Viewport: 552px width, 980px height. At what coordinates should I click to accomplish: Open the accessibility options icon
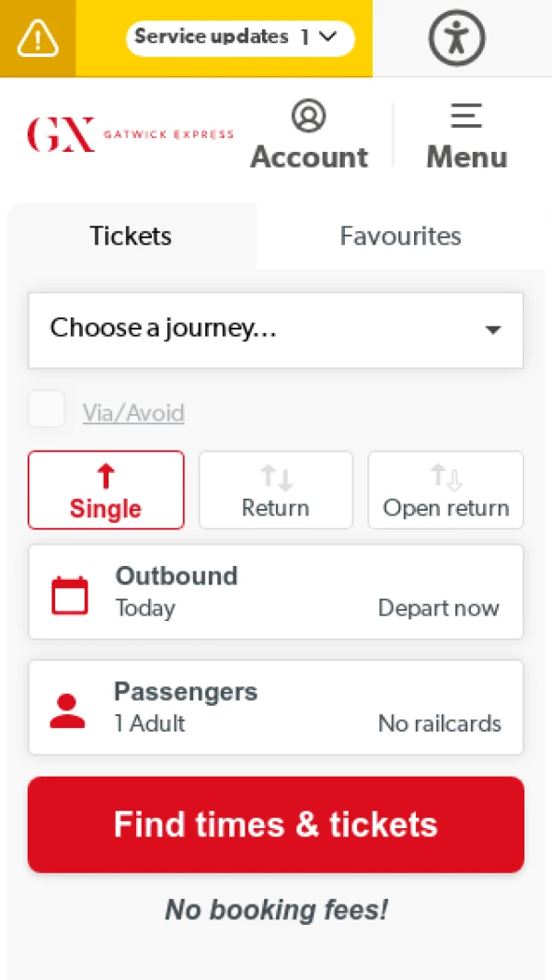point(456,38)
